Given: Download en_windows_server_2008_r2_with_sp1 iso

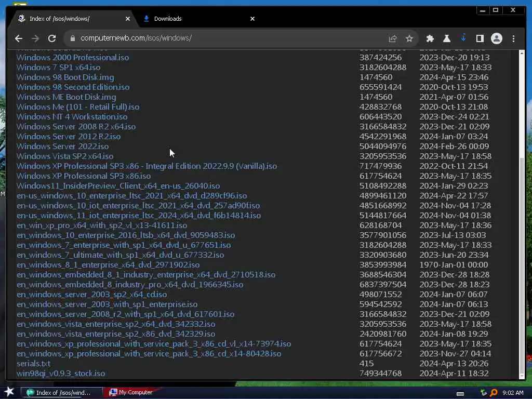Looking at the screenshot, I should tap(126, 314).
